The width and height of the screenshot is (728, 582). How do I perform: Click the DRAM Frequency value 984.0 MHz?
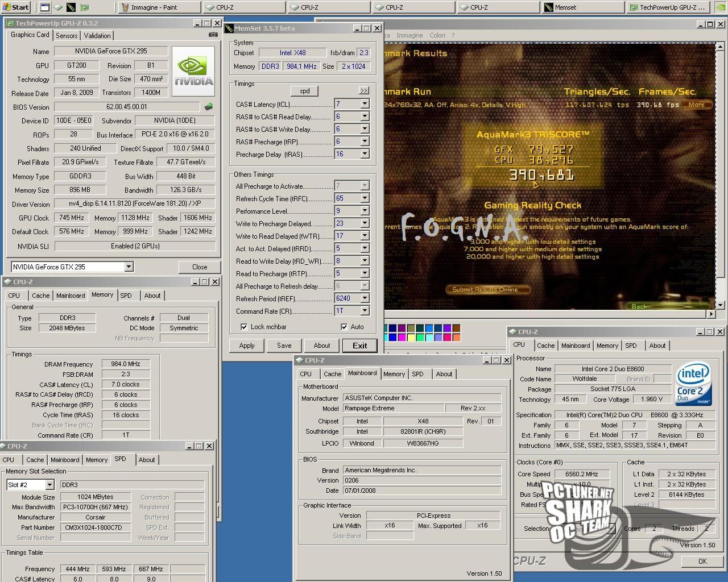tap(126, 364)
